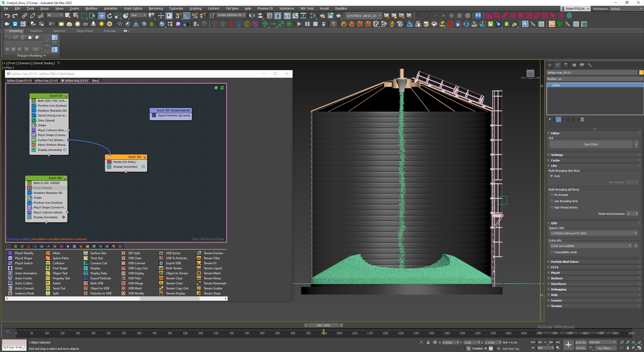Viewport: 644px width, 352px height.
Task: Uncheck the Auto multi-threading checkbox
Action: [552, 176]
